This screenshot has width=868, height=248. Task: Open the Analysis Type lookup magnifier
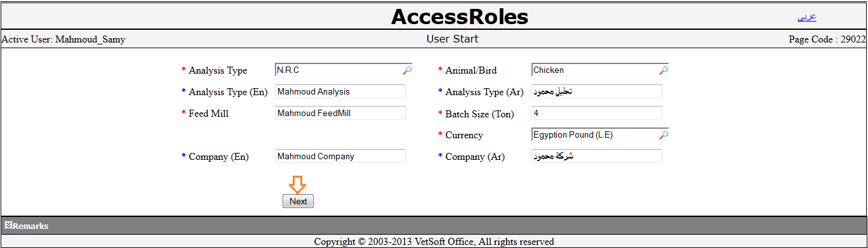click(407, 70)
